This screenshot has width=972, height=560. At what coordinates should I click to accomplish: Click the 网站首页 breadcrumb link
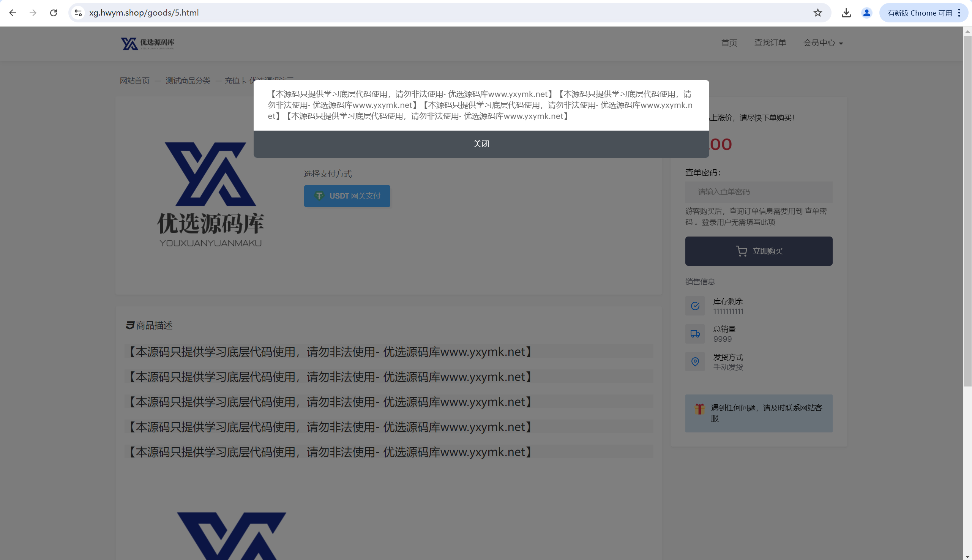134,80
